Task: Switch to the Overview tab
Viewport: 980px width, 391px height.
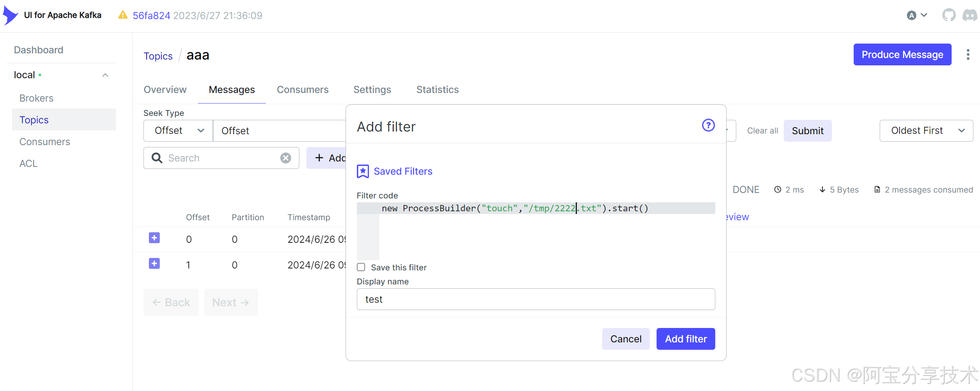Action: pyautogui.click(x=165, y=89)
